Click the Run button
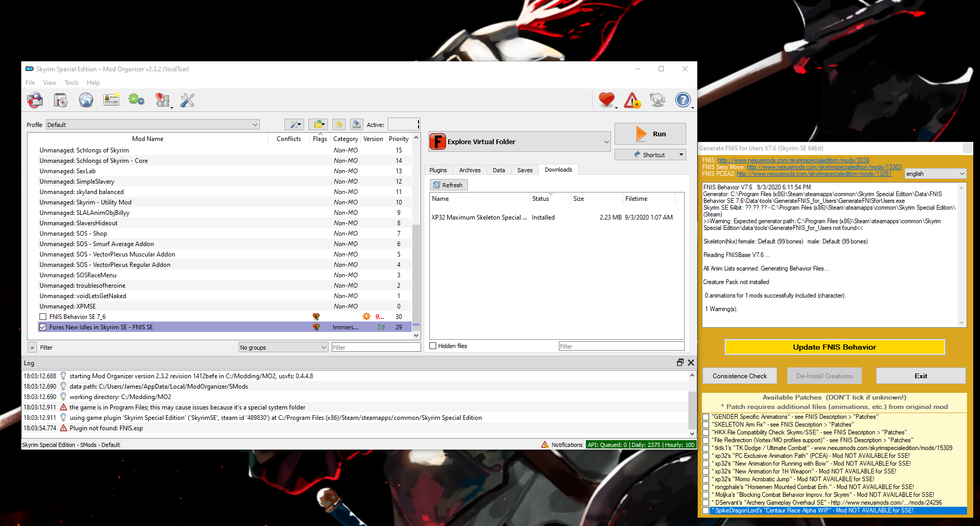 tap(650, 134)
